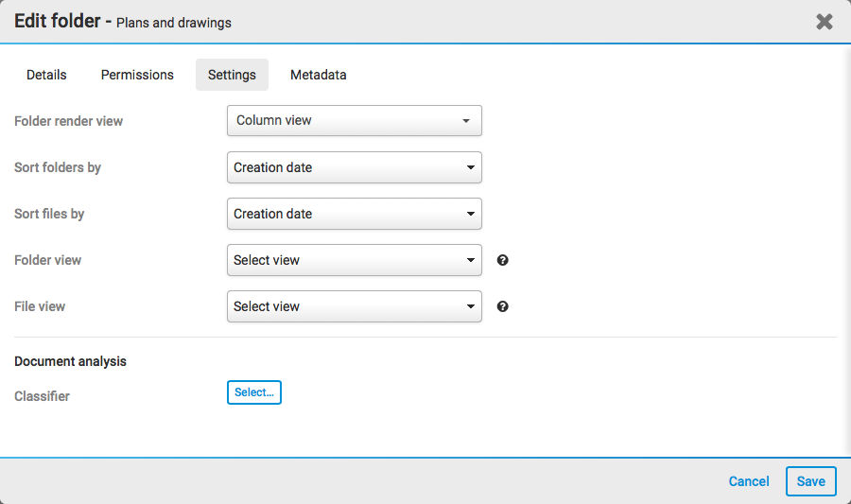Click the Select... classifier button
Image resolution: width=851 pixels, height=504 pixels.
pos(254,392)
